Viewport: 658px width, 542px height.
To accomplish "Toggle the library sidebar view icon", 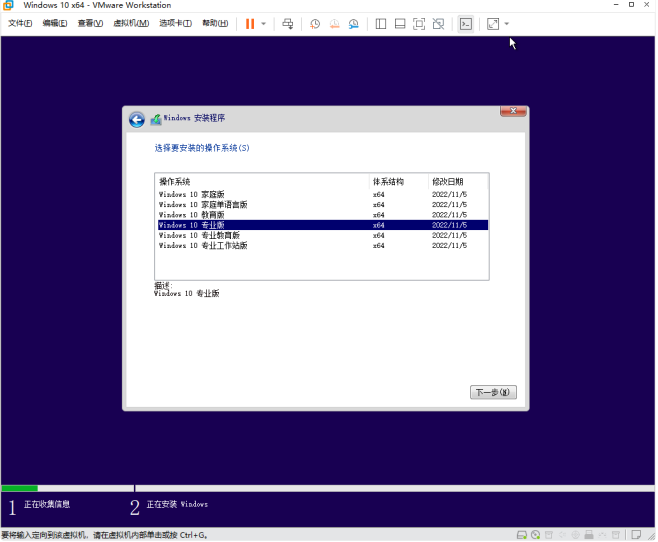I will pyautogui.click(x=381, y=24).
